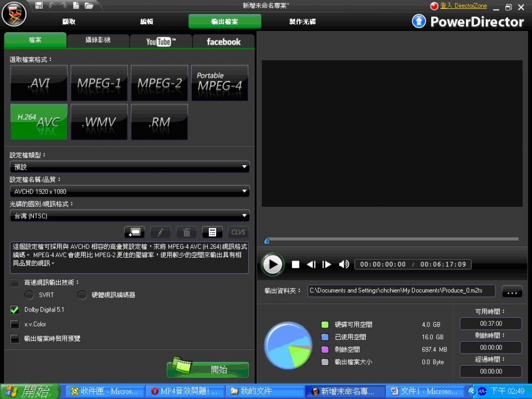Screen dimensions: 532x399
Task: Select the H.264 AVC format tile
Action: pyautogui.click(x=39, y=122)
